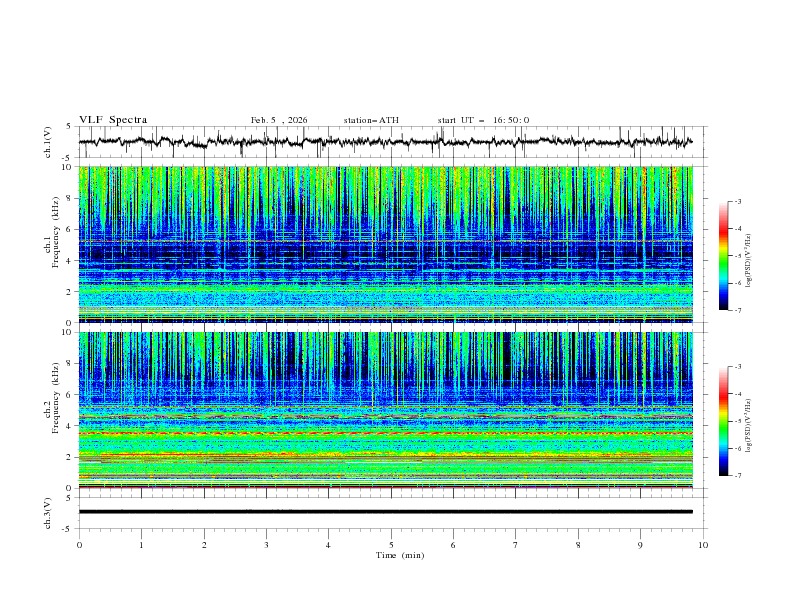Click the "start UT = 16:50:0" label
Screen dimensions: 792x612
tap(483, 120)
